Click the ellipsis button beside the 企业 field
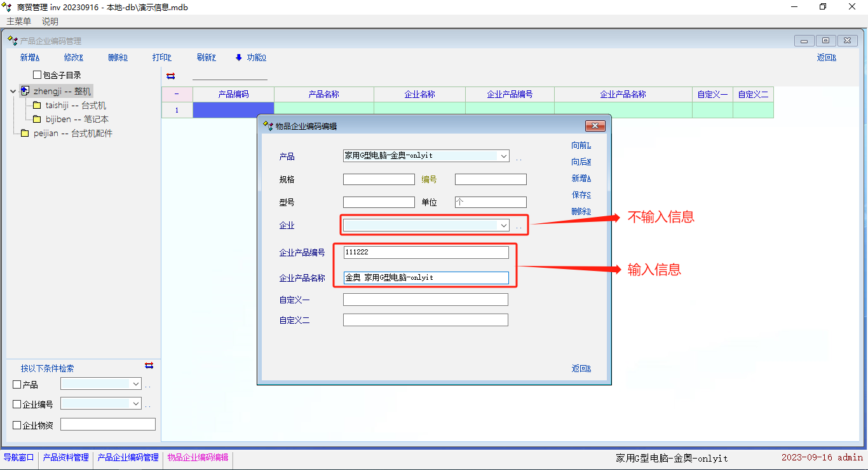868x470 pixels. [519, 226]
